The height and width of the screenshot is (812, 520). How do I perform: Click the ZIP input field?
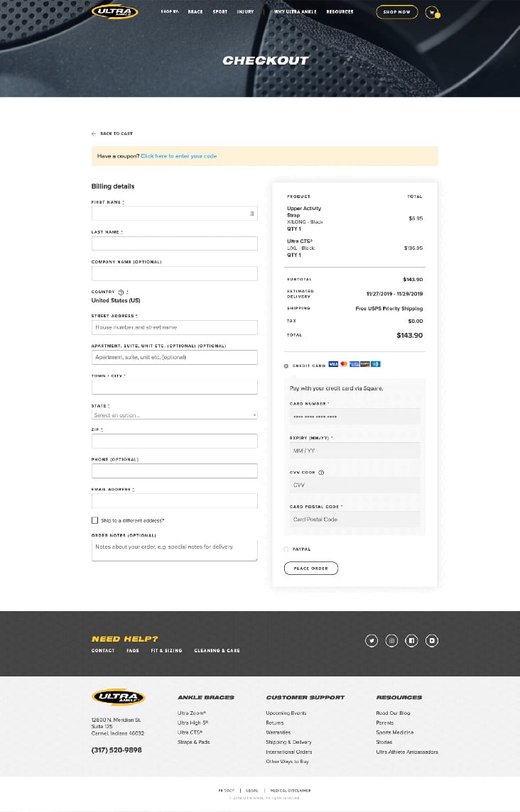[x=175, y=441]
